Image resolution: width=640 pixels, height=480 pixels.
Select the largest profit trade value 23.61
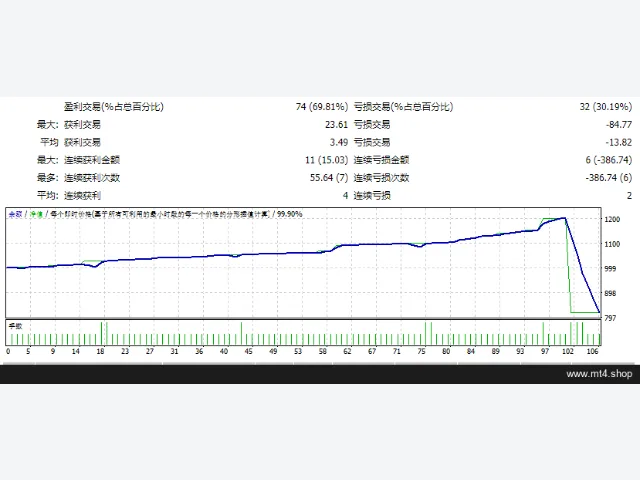[x=336, y=124]
